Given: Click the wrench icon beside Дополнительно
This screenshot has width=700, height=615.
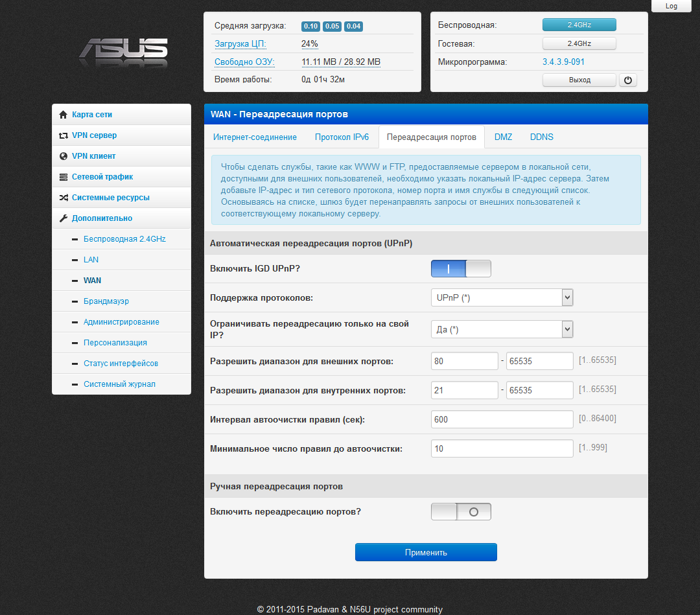Looking at the screenshot, I should click(64, 218).
